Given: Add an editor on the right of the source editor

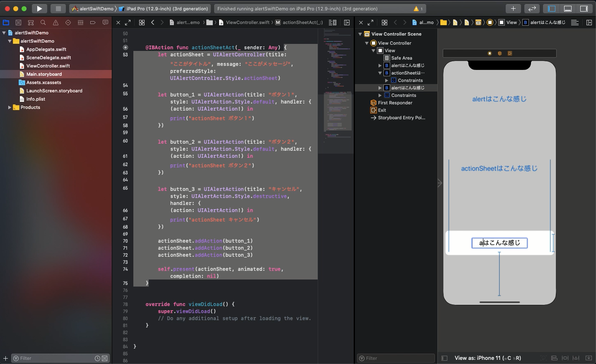Looking at the screenshot, I should pyautogui.click(x=347, y=22).
